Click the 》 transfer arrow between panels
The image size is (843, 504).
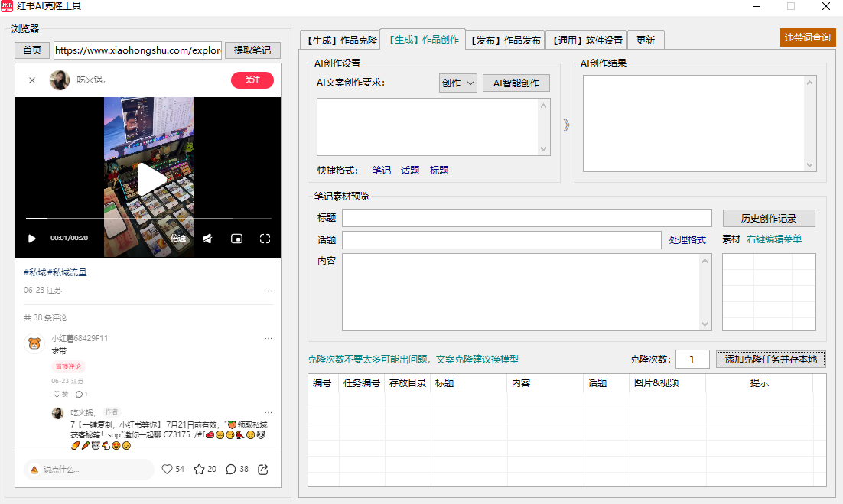coord(566,125)
